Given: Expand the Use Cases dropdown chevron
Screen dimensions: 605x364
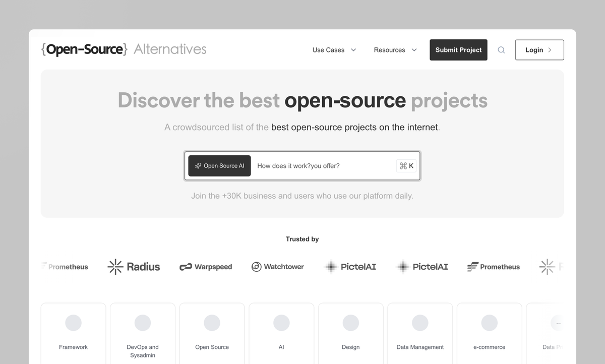Looking at the screenshot, I should tap(353, 50).
